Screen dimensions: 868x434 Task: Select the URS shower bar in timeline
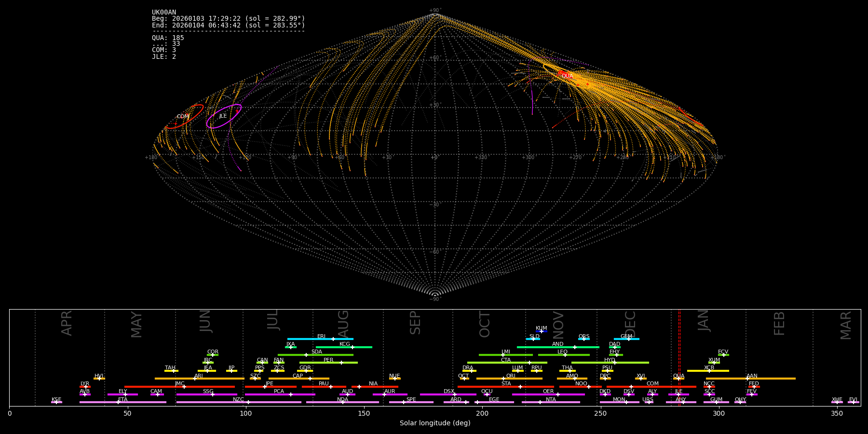pos(648,402)
